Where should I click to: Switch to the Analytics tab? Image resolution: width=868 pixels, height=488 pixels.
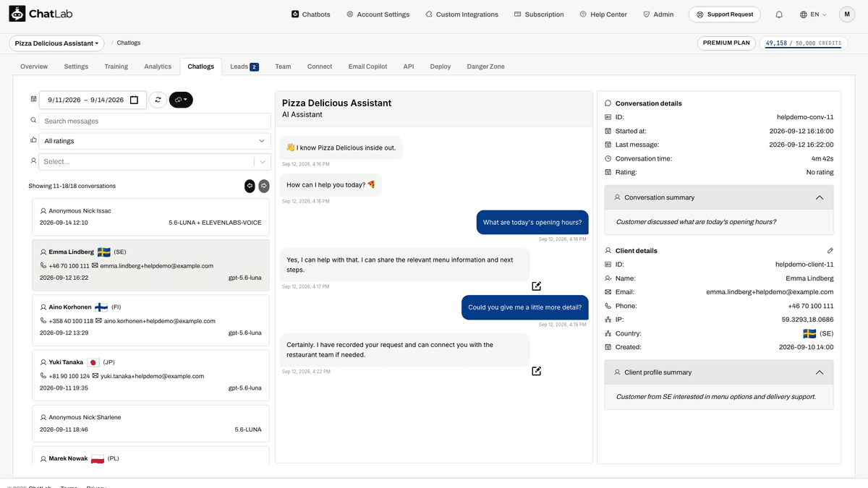coord(158,67)
